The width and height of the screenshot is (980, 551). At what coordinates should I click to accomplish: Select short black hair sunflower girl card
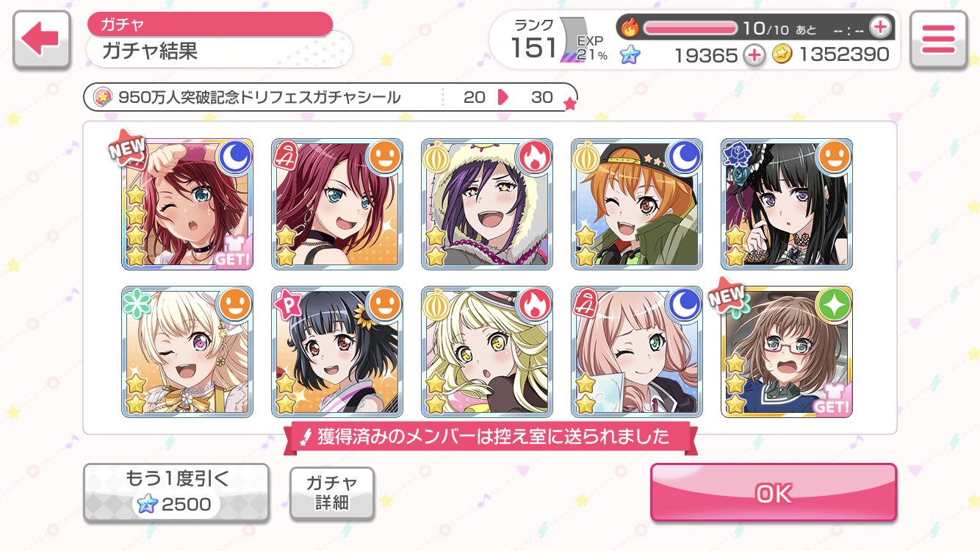coord(337,352)
